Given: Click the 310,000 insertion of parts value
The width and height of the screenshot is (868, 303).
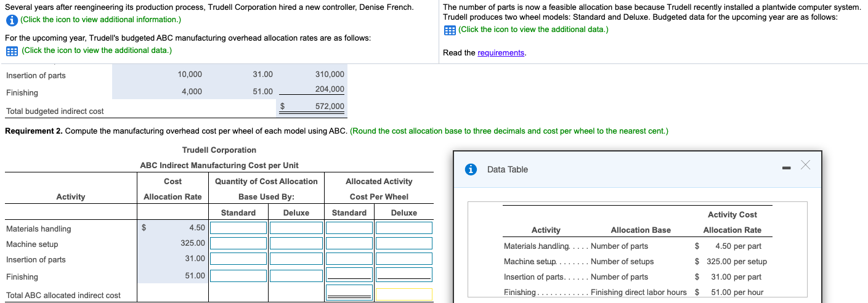Looking at the screenshot, I should [330, 75].
